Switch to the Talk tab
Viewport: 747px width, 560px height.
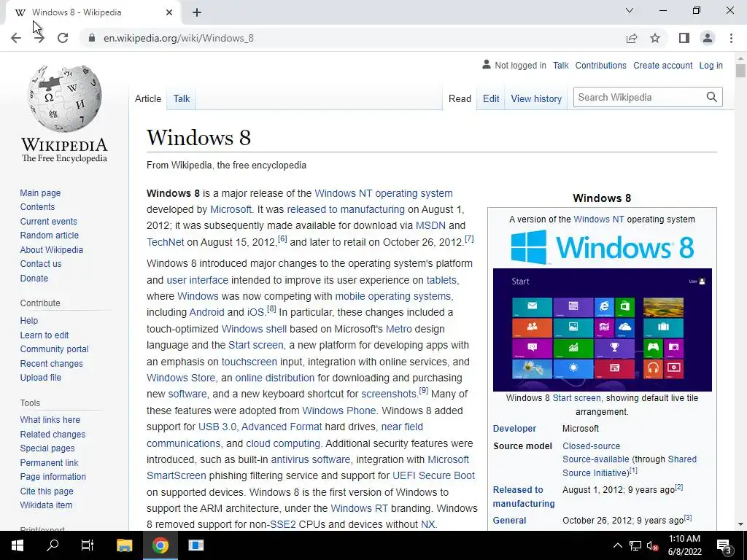coord(182,98)
